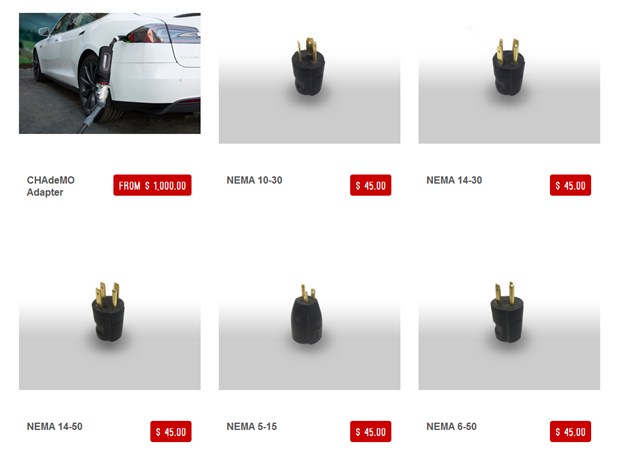The image size is (620, 457).
Task: Open the NEMA 14-30 plug image
Action: click(x=509, y=78)
